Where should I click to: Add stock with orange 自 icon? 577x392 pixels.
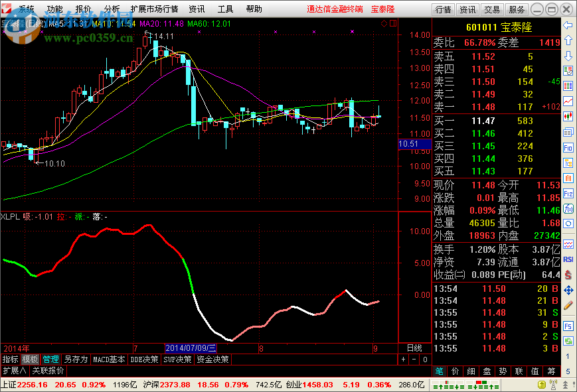tap(568, 178)
